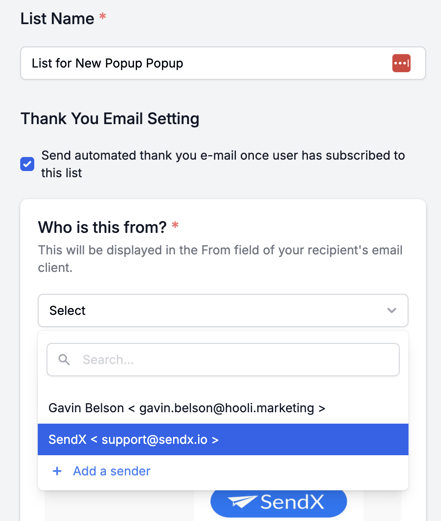Click into the sender Search field
441x521 pixels.
(x=223, y=360)
